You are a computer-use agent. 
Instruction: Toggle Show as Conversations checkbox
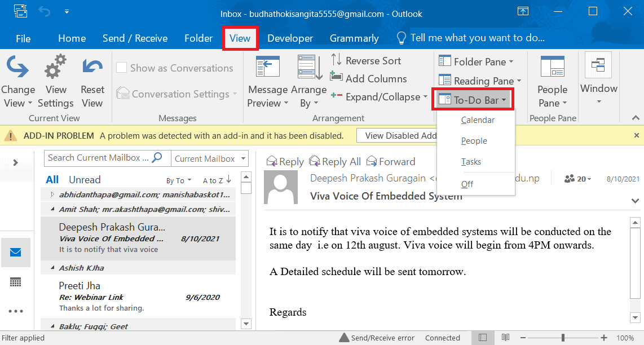click(x=121, y=68)
